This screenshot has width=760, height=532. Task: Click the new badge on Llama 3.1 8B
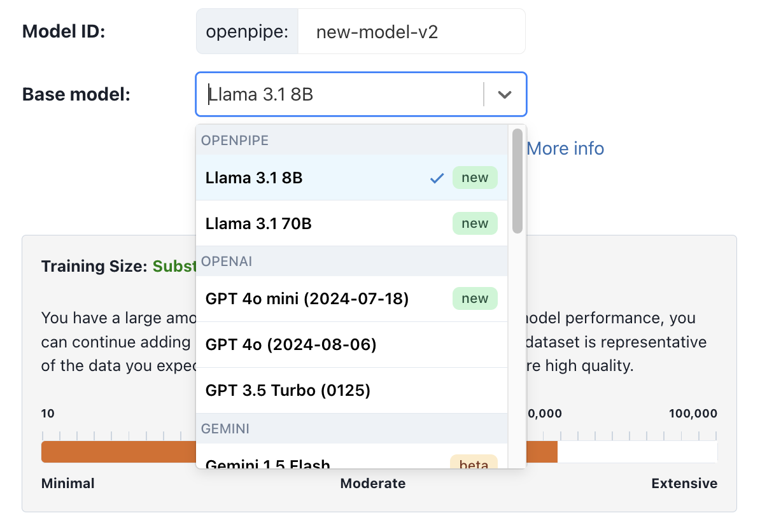tap(475, 178)
